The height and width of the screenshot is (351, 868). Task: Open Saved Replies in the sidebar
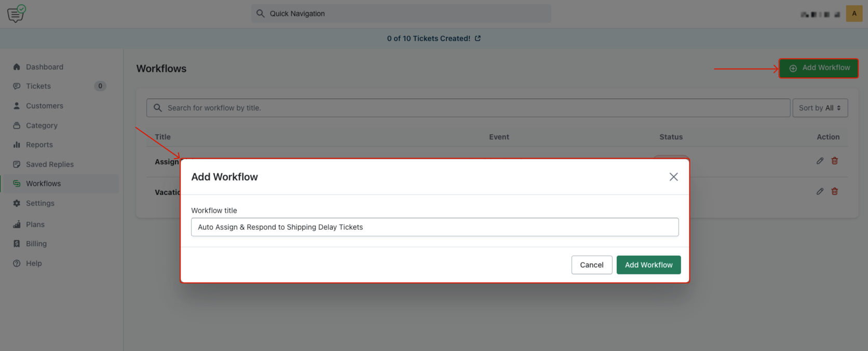[50, 164]
